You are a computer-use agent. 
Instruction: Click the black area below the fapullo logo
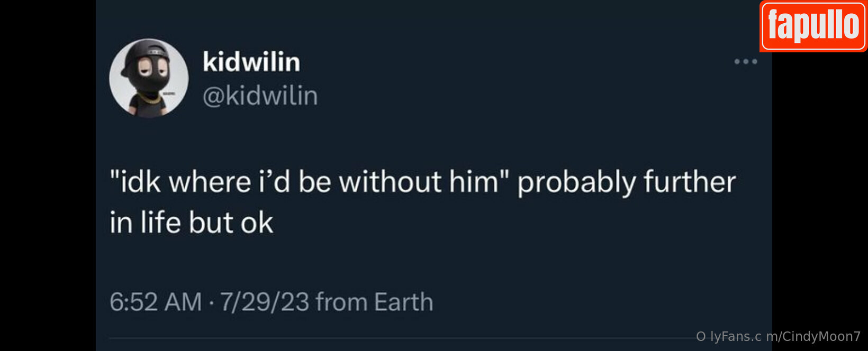point(820,190)
